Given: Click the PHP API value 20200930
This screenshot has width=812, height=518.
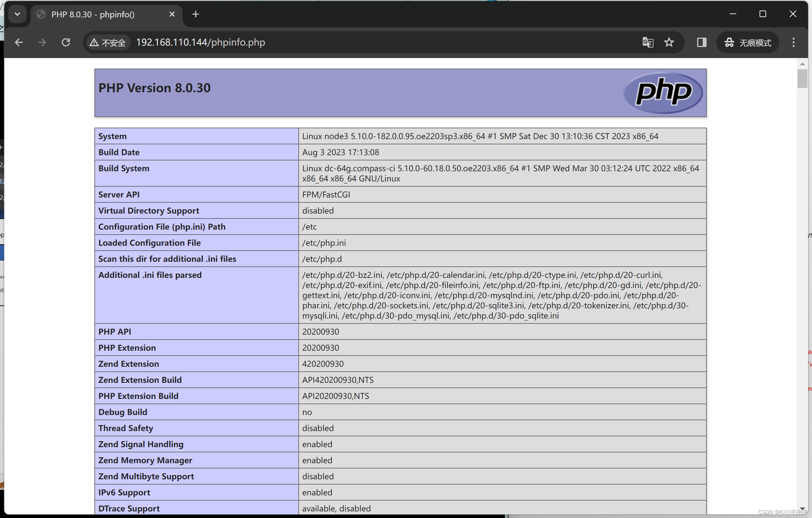Looking at the screenshot, I should (x=321, y=332).
